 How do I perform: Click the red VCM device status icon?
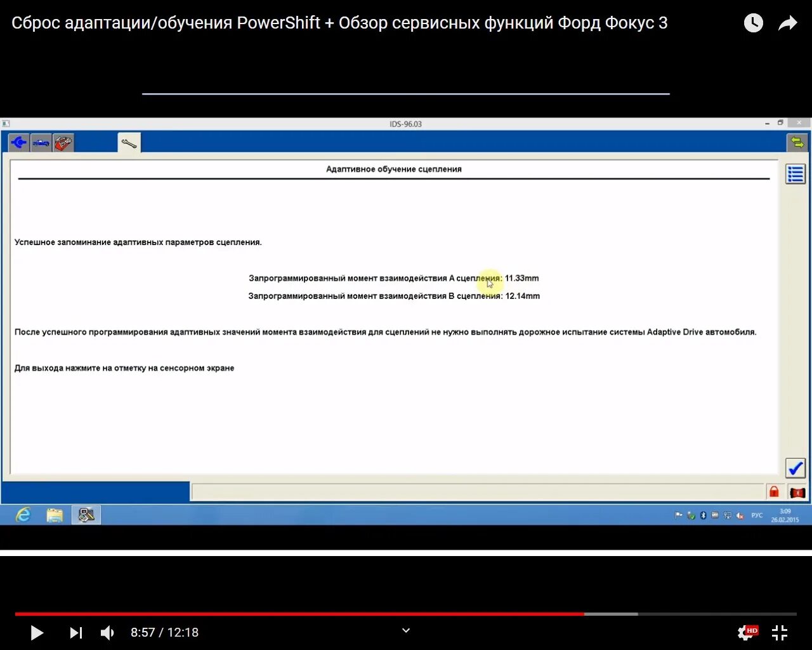click(797, 492)
